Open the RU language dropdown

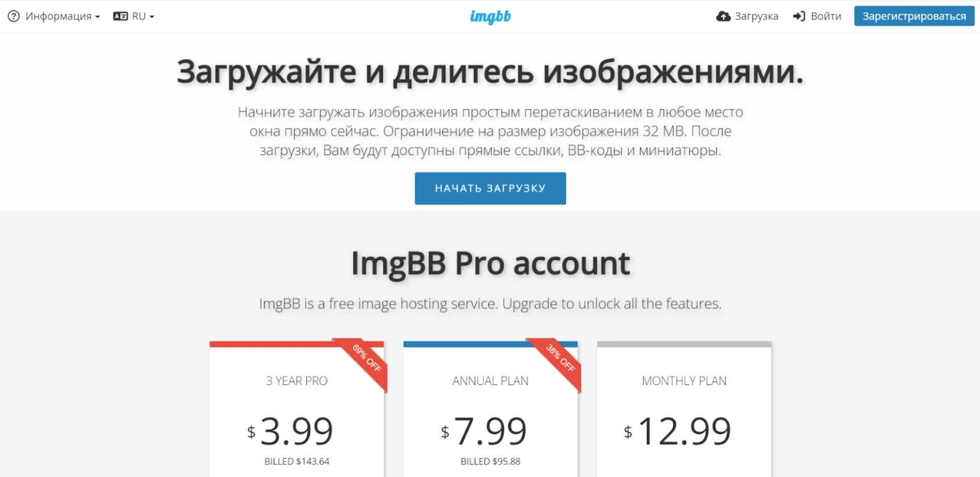(142, 17)
